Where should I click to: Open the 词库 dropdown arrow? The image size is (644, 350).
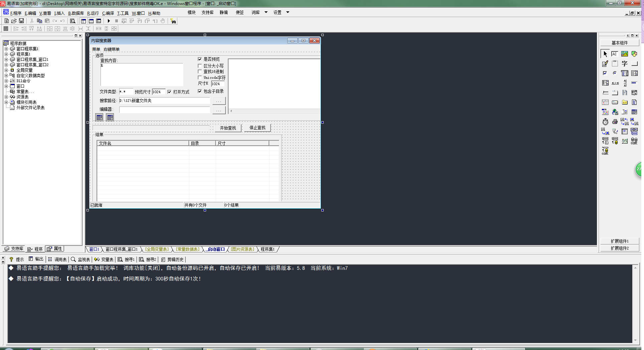(266, 12)
